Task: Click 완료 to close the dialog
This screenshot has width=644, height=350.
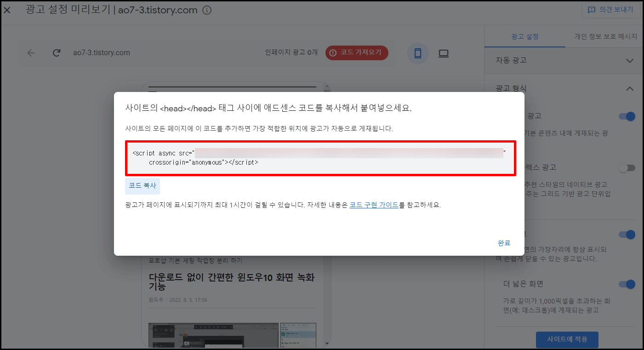Action: point(504,243)
